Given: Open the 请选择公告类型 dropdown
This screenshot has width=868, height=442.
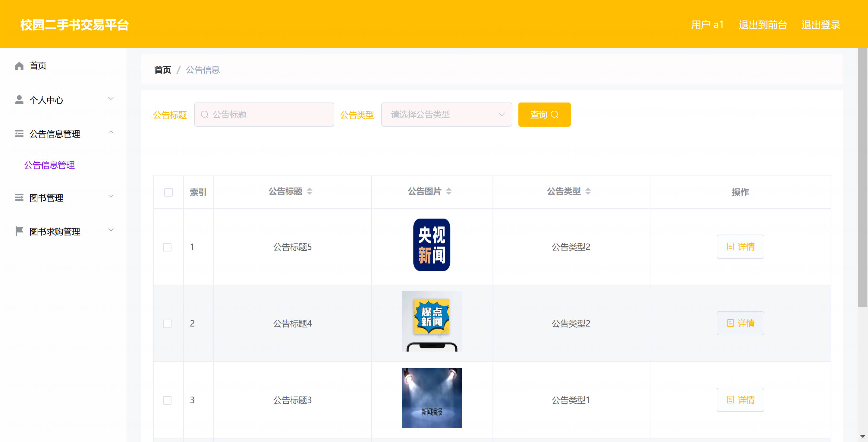Looking at the screenshot, I should [x=446, y=115].
